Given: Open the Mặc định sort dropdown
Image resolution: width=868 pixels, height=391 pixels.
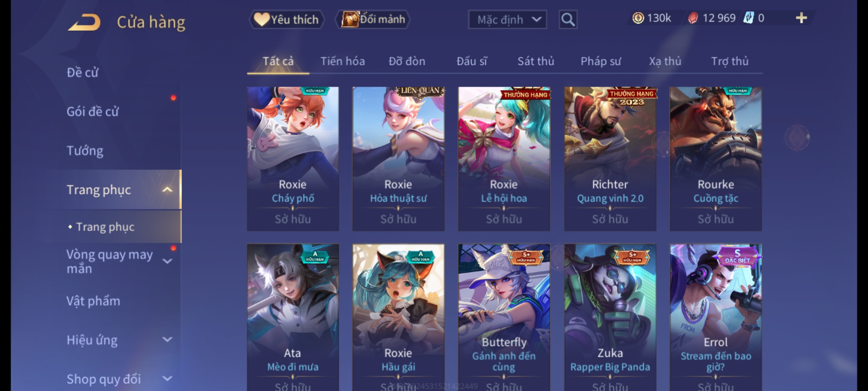Looking at the screenshot, I should tap(507, 20).
